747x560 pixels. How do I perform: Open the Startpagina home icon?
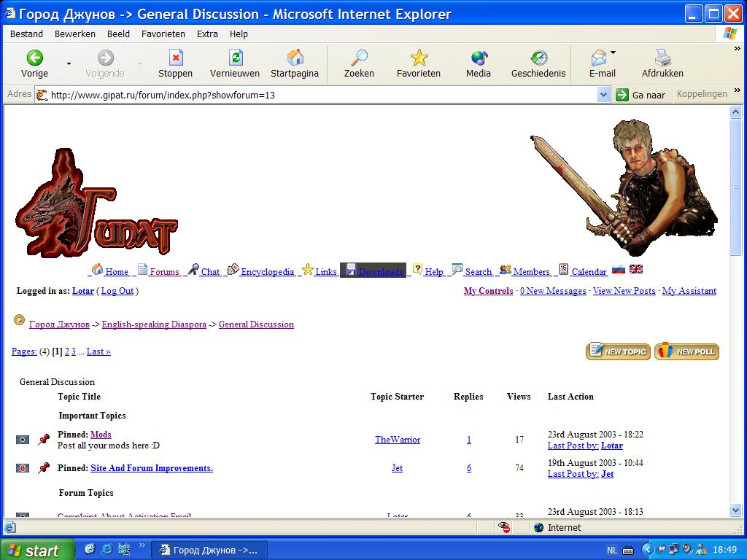pos(295,58)
